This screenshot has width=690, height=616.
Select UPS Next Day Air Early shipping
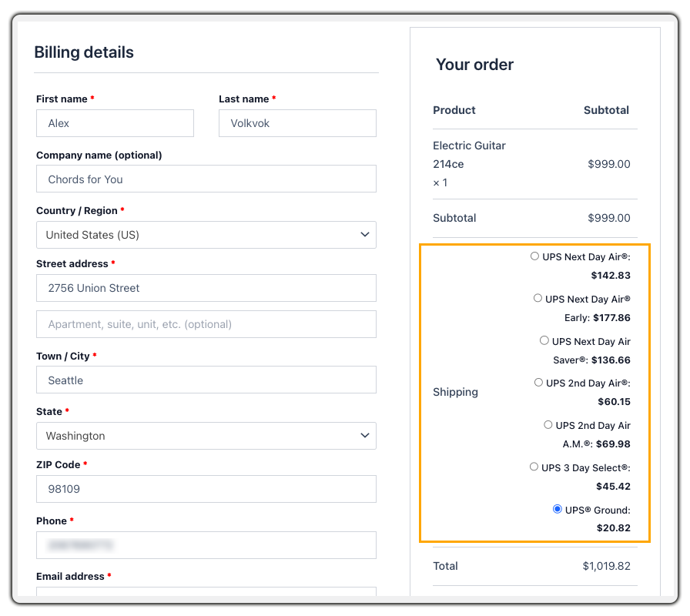tap(538, 298)
